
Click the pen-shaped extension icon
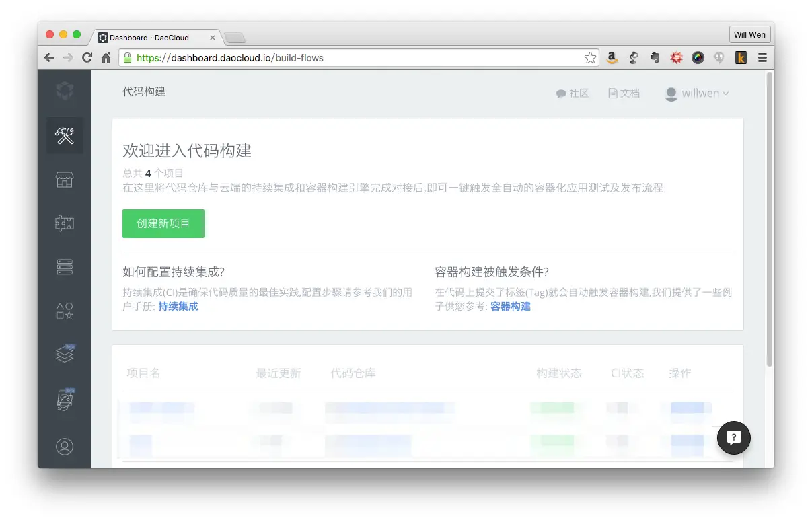pyautogui.click(x=633, y=58)
